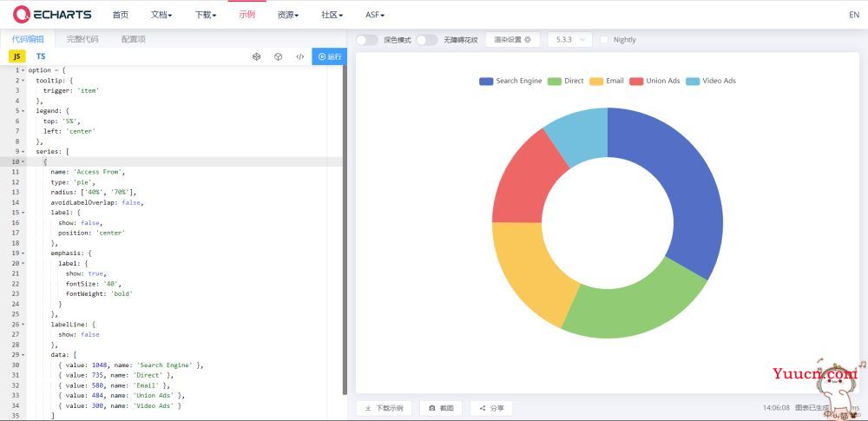Click the code editor vertical scrollbar
Image resolution: width=868 pixels, height=421 pixels.
click(345, 230)
